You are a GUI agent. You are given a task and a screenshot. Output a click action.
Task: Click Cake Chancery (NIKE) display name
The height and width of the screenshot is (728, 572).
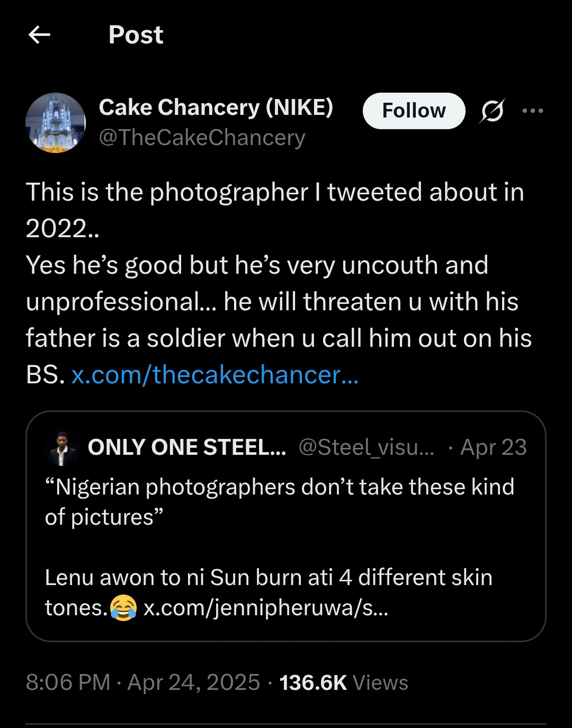(x=216, y=107)
